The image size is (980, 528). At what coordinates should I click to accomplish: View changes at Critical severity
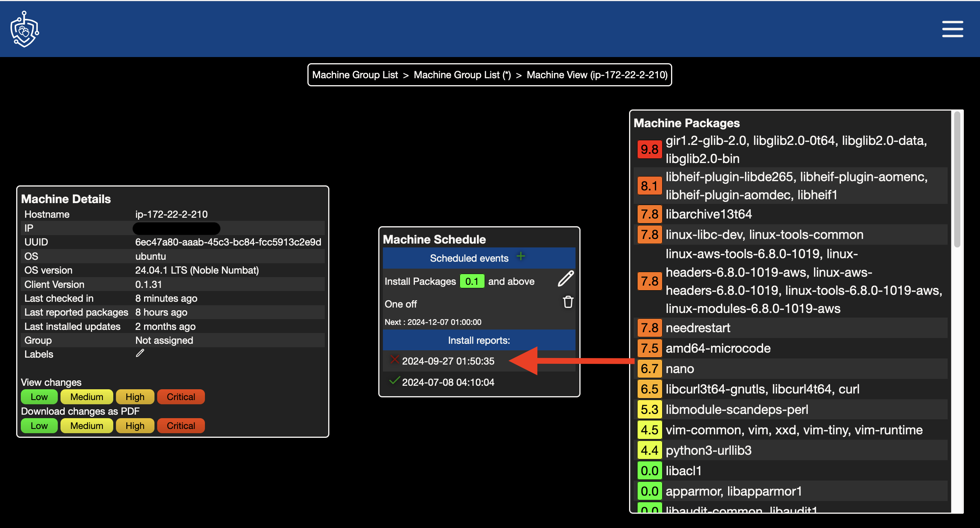(x=181, y=397)
